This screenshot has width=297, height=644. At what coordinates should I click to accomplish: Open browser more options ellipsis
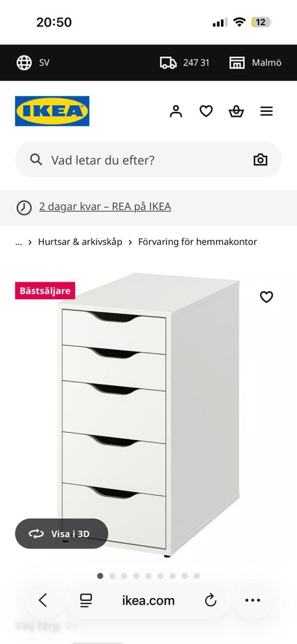[x=252, y=601]
